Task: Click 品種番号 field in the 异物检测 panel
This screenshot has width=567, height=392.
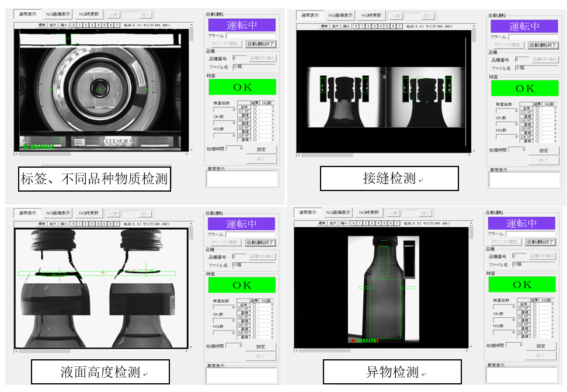Action: coord(519,256)
